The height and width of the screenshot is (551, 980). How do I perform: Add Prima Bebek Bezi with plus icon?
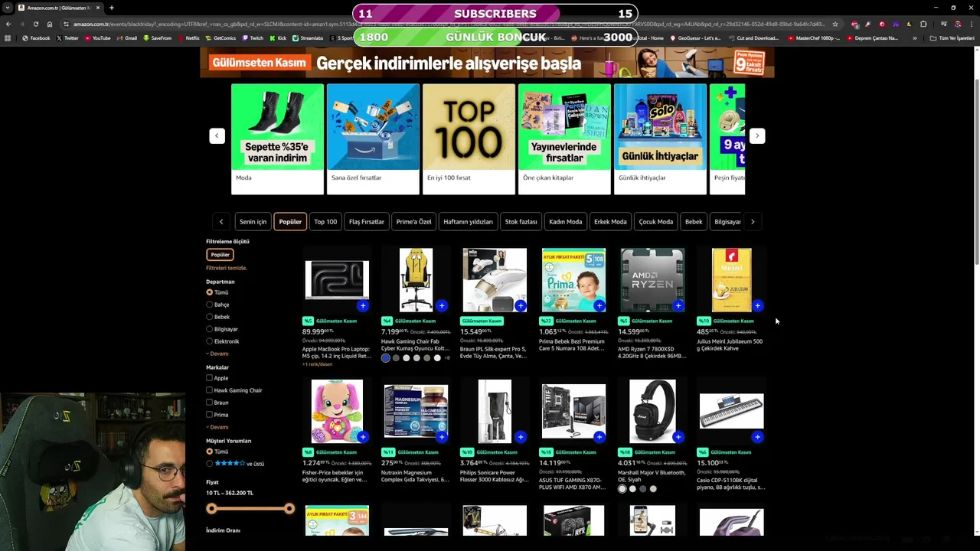[599, 306]
